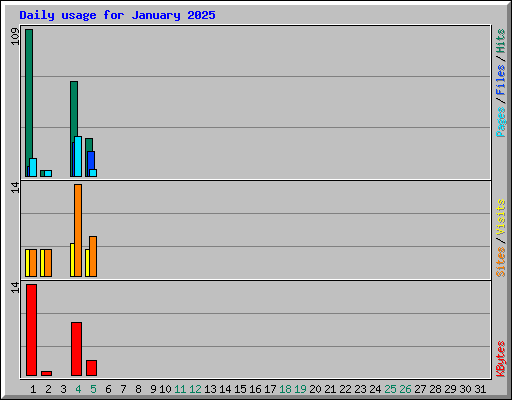Screen dimensions: 512x400
Task: Click the small red KBytes bar for day 2
Action: pyautogui.click(x=46, y=373)
